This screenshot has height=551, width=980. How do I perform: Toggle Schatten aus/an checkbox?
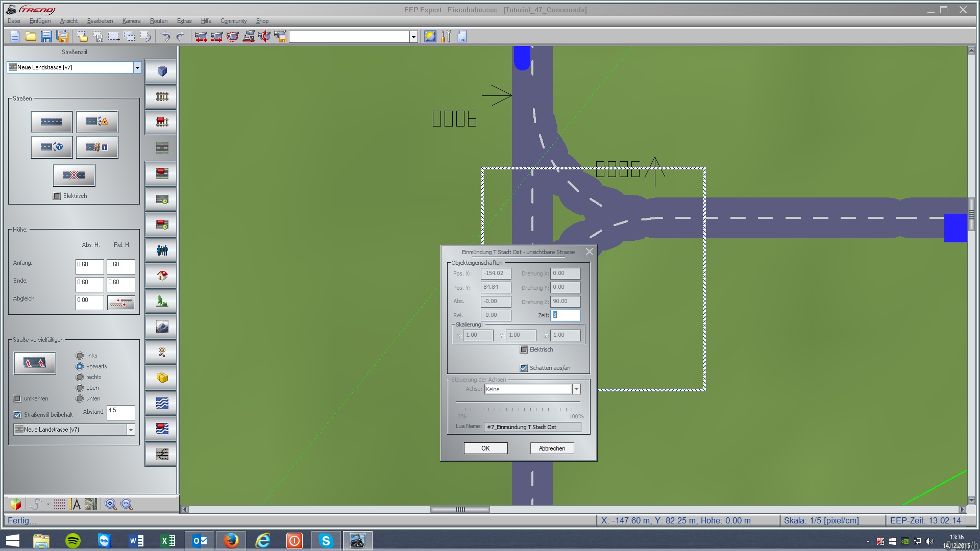pos(524,368)
